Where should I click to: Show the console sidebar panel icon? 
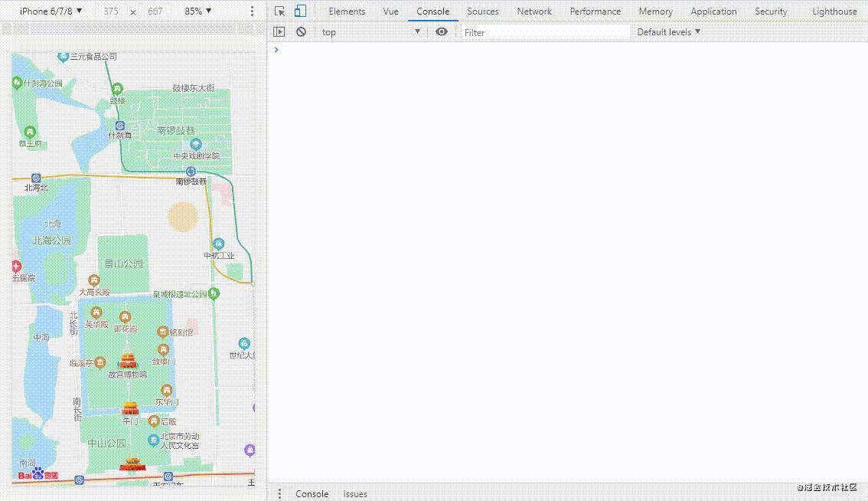279,32
